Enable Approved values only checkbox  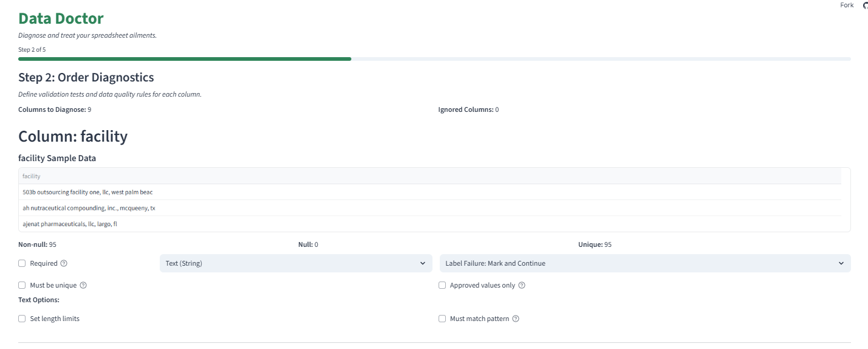(442, 285)
